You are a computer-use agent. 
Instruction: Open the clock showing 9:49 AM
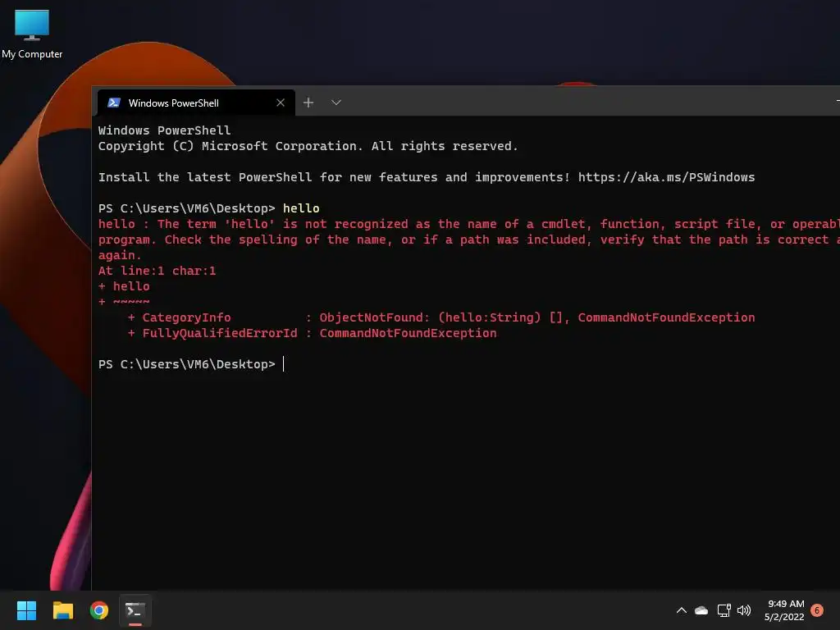[x=784, y=610]
